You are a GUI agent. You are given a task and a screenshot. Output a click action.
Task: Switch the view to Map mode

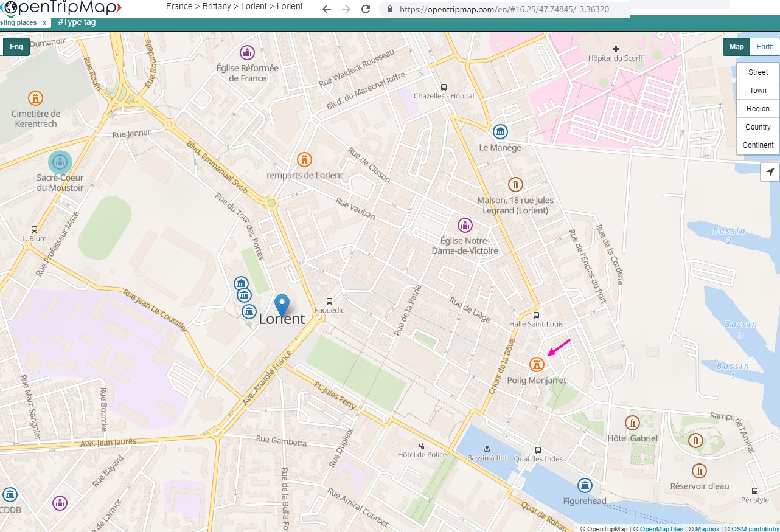[736, 47]
